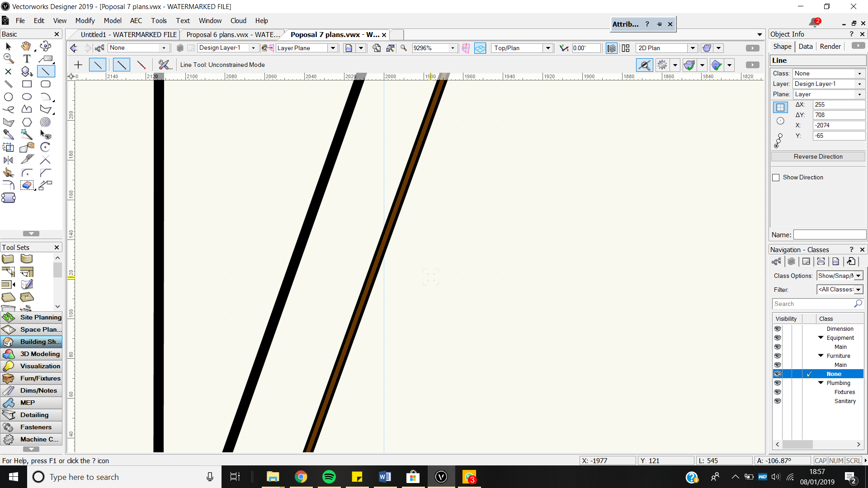Select the Selection arrow tool
This screenshot has height=488, width=868.
[x=7, y=46]
